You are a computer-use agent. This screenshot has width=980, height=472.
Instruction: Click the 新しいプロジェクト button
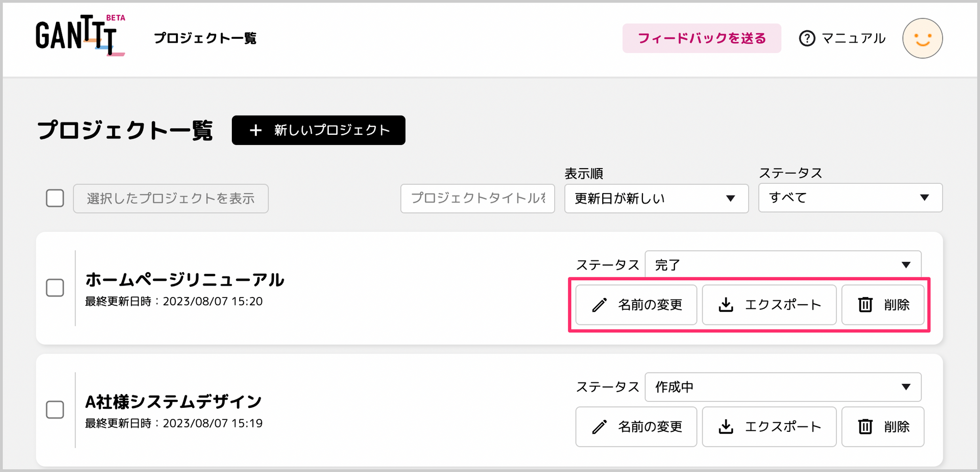point(318,130)
